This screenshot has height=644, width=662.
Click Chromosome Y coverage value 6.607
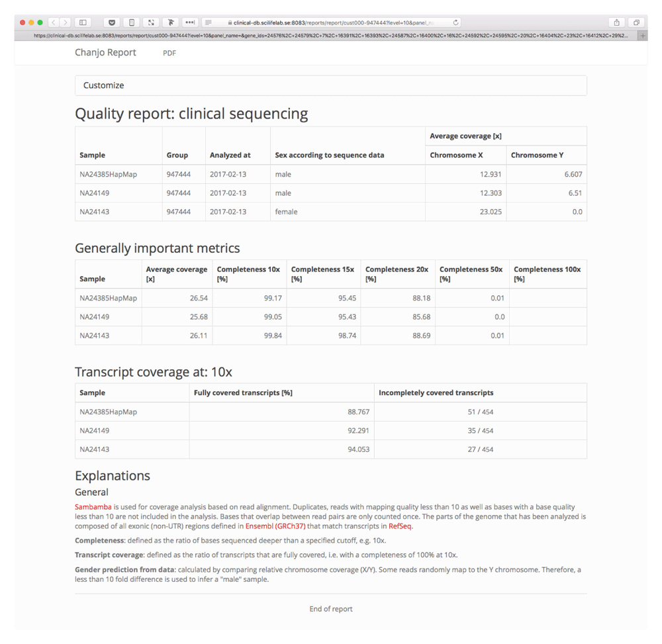[573, 174]
